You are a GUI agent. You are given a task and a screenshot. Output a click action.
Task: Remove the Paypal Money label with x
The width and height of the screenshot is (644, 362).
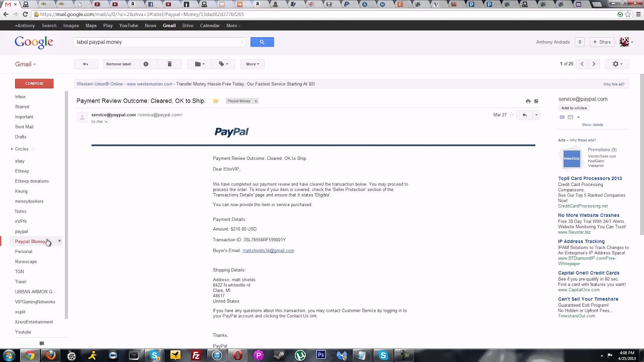tap(256, 101)
